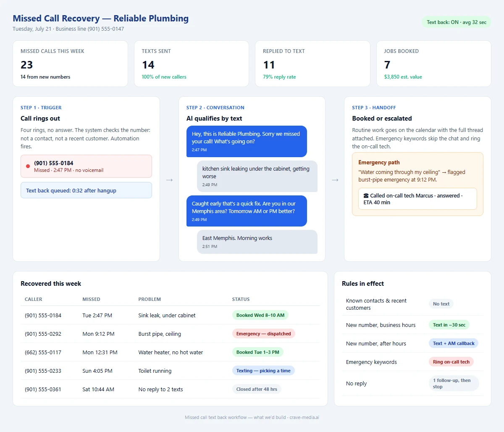Click the phone icon before Called on-call tech
Image resolution: width=504 pixels, height=432 pixels.
click(366, 196)
